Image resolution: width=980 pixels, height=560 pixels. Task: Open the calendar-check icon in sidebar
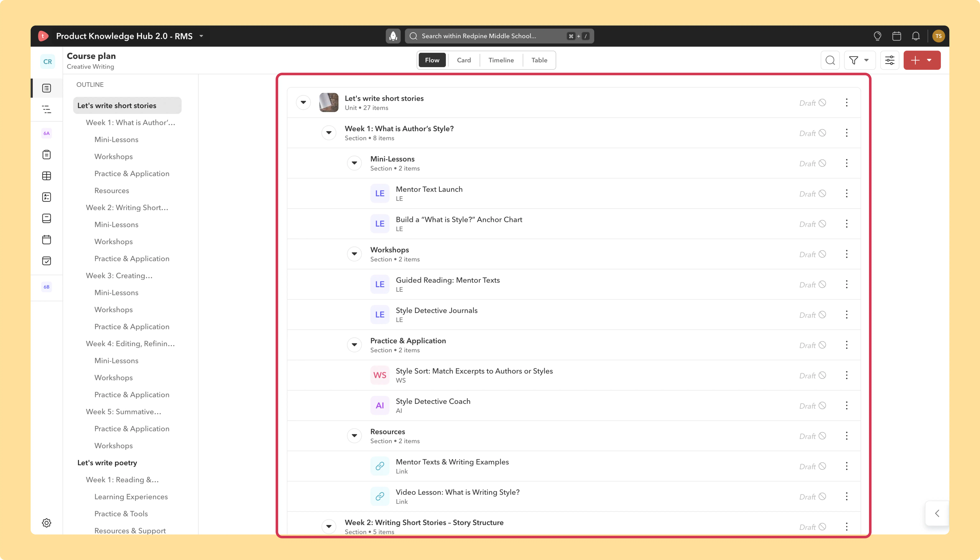click(x=47, y=261)
